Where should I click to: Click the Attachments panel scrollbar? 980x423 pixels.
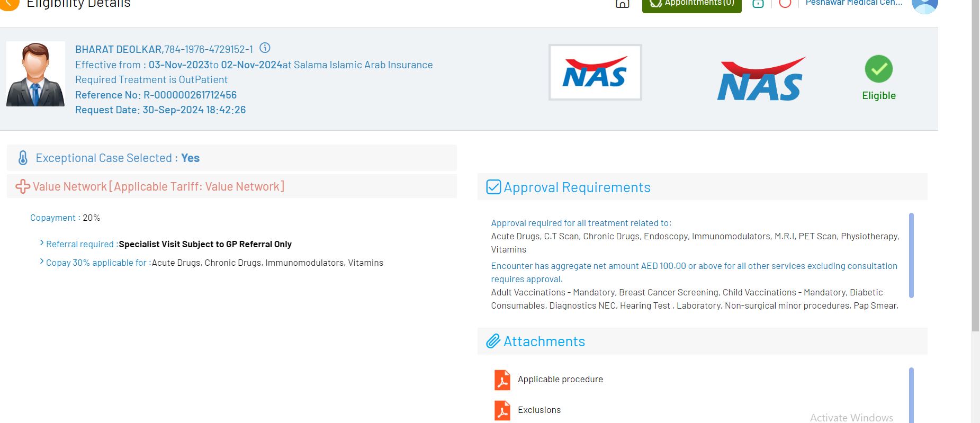point(911,395)
